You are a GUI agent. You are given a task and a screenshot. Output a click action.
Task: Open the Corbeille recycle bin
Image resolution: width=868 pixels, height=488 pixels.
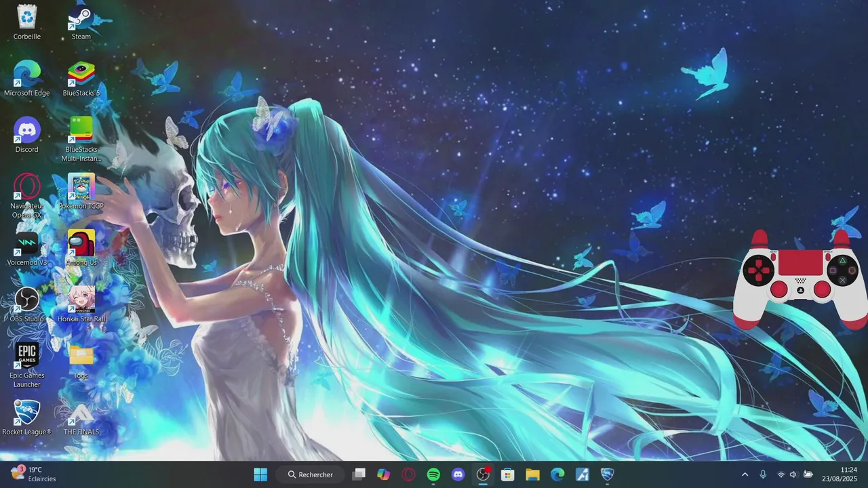point(27,22)
